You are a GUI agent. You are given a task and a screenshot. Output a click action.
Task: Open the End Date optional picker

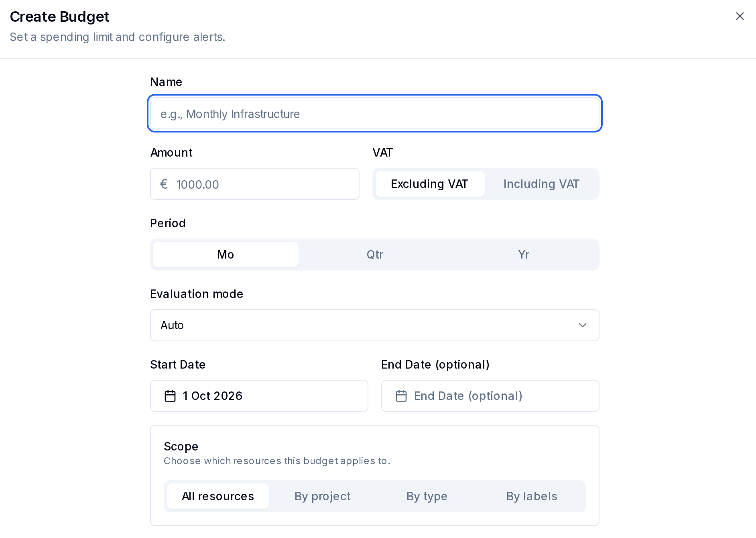[490, 396]
